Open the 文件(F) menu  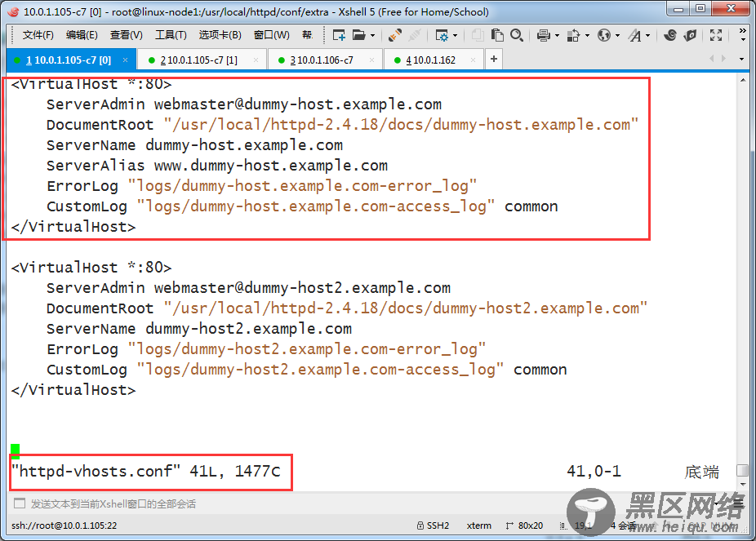pyautogui.click(x=38, y=35)
